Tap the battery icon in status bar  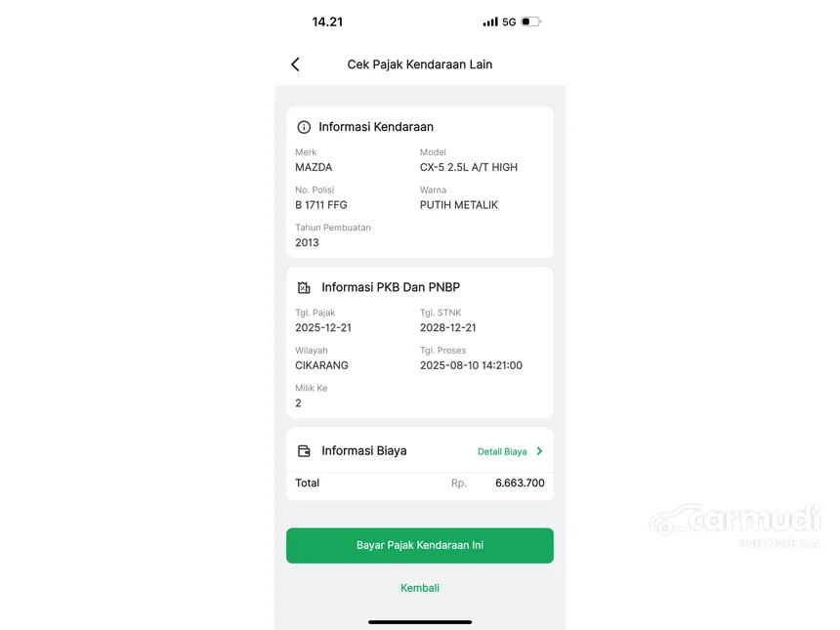(x=530, y=21)
